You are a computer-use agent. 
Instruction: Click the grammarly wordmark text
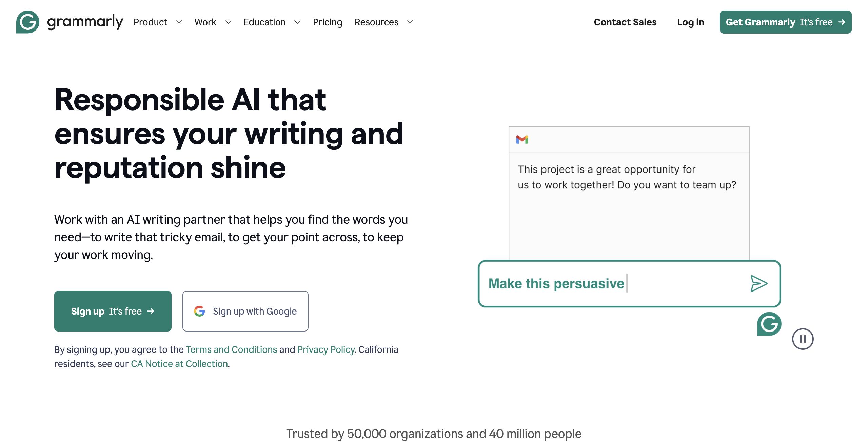[85, 22]
